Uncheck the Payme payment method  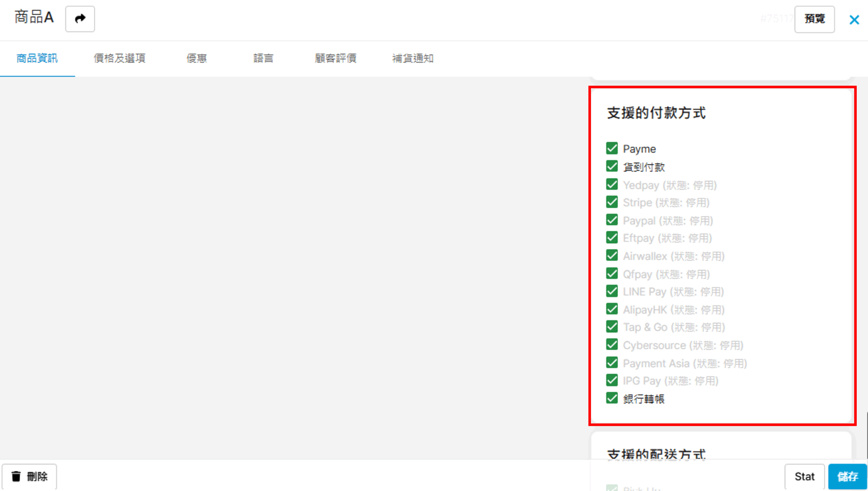click(x=612, y=148)
